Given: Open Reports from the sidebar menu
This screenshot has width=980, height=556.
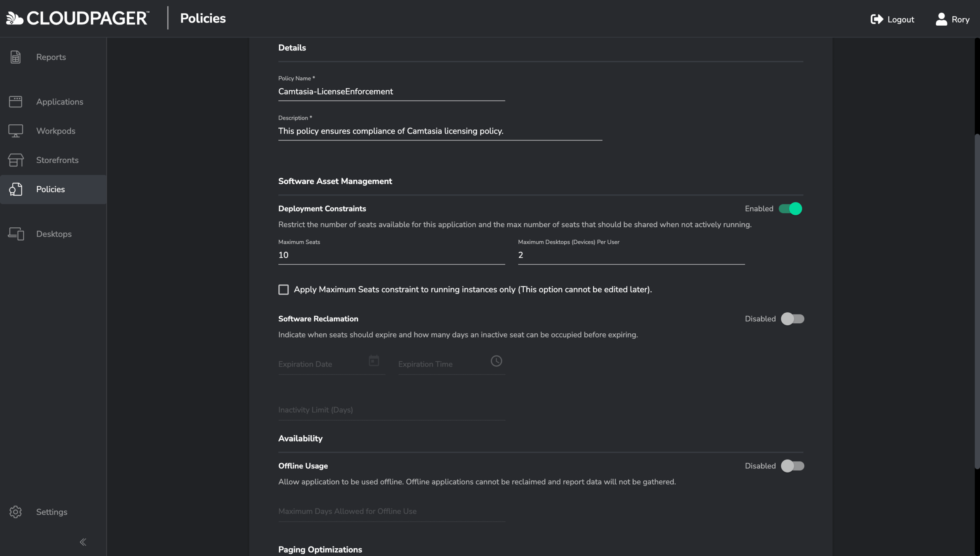Looking at the screenshot, I should [x=53, y=57].
